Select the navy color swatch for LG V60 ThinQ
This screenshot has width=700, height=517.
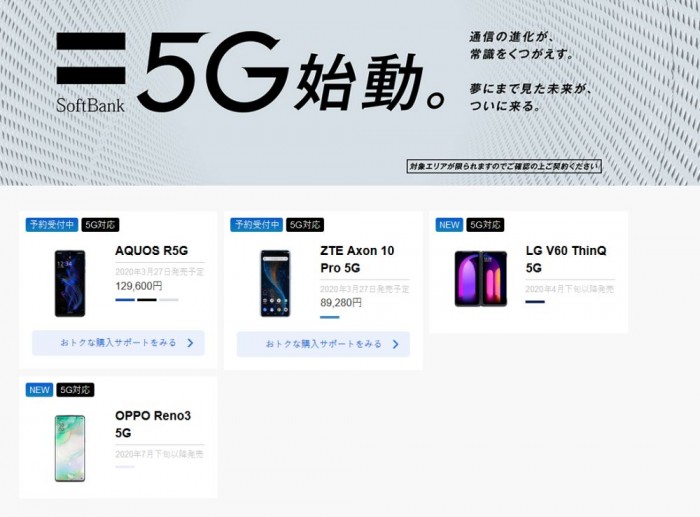coord(535,302)
